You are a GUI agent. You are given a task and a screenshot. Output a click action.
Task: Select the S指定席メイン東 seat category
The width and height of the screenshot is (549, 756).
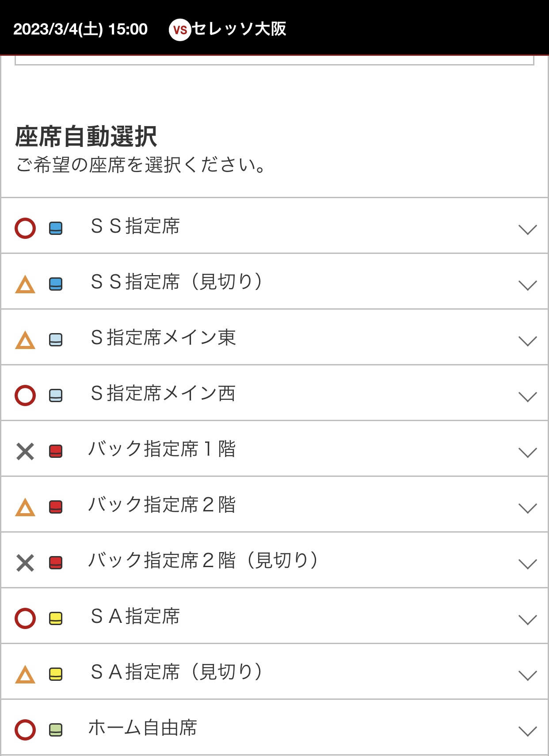click(x=163, y=338)
